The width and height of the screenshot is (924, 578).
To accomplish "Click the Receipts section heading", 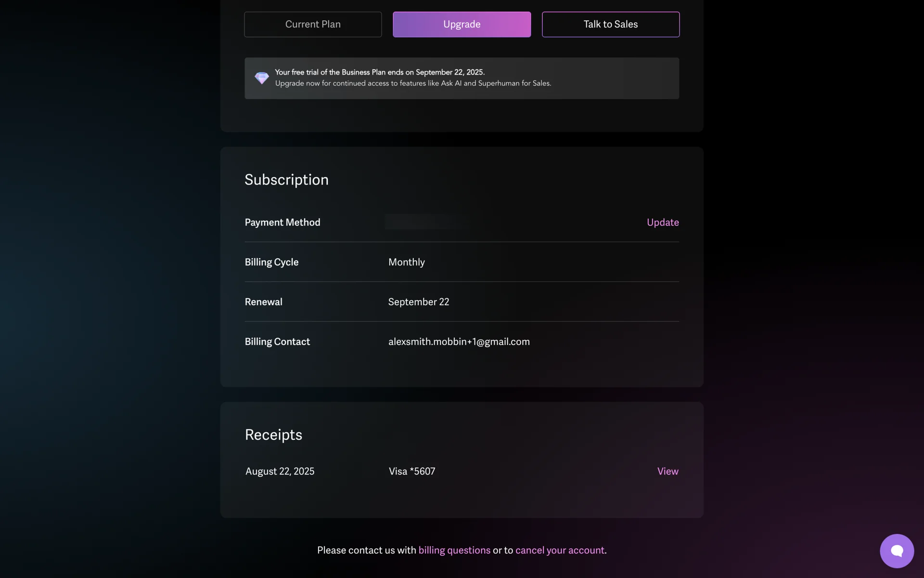I will pos(273,434).
